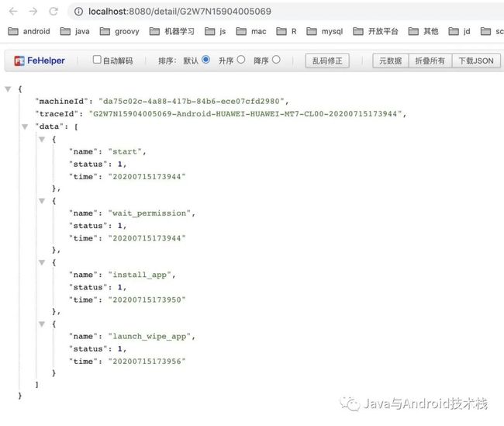Collapse the object containing "wait_permission"
Viewport: 504px width, 426px height.
(42, 201)
